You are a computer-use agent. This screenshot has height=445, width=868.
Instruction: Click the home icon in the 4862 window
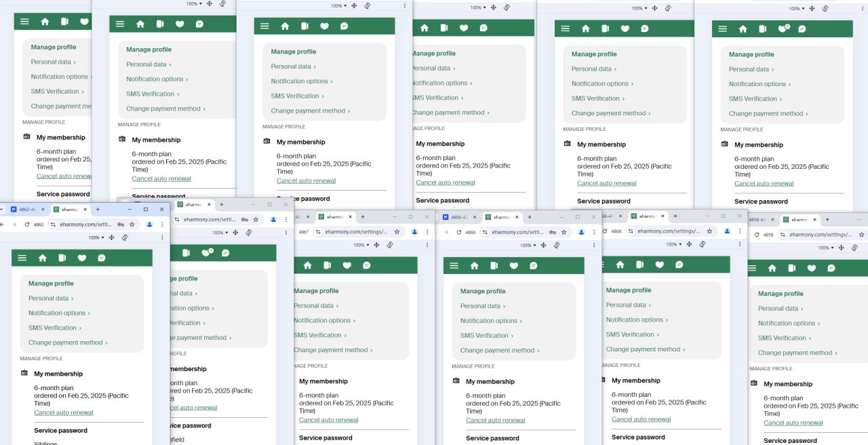(43, 258)
